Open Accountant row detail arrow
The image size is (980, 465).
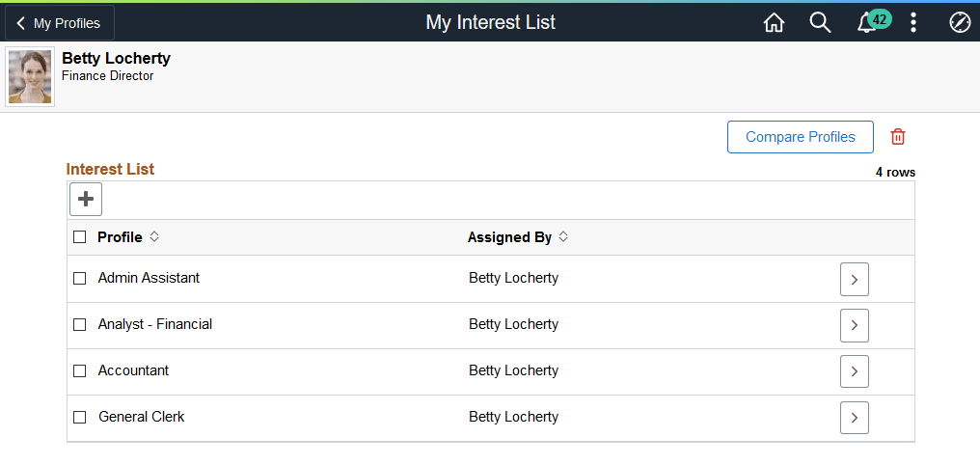tap(854, 371)
